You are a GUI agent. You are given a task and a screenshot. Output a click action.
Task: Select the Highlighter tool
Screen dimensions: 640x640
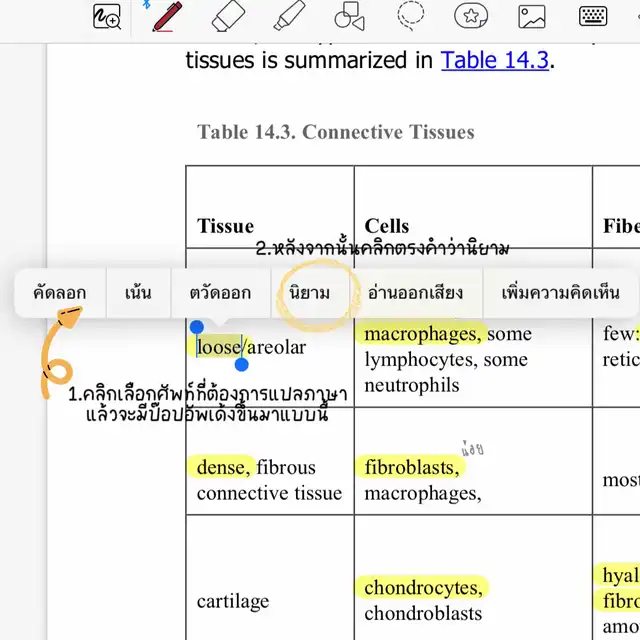pyautogui.click(x=289, y=16)
